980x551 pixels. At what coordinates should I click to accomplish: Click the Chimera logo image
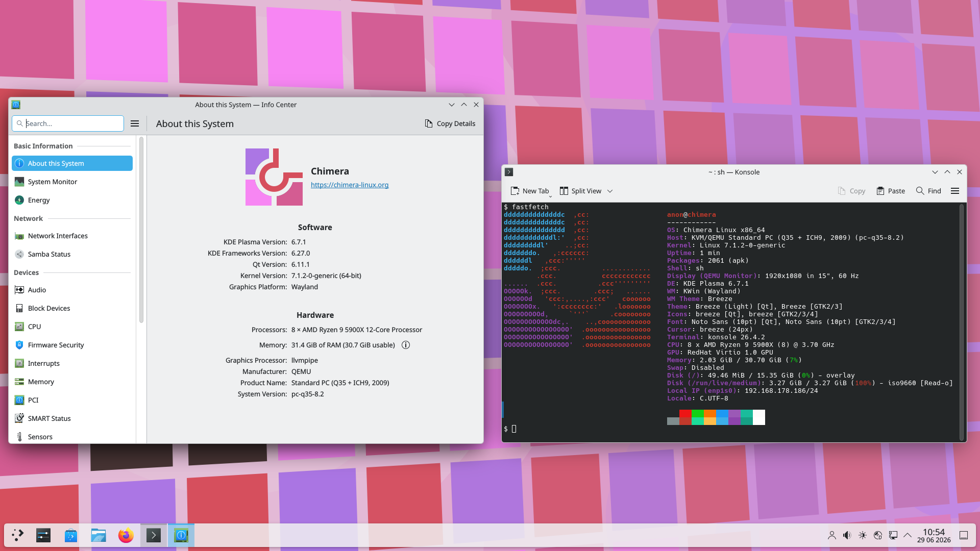[x=274, y=177]
